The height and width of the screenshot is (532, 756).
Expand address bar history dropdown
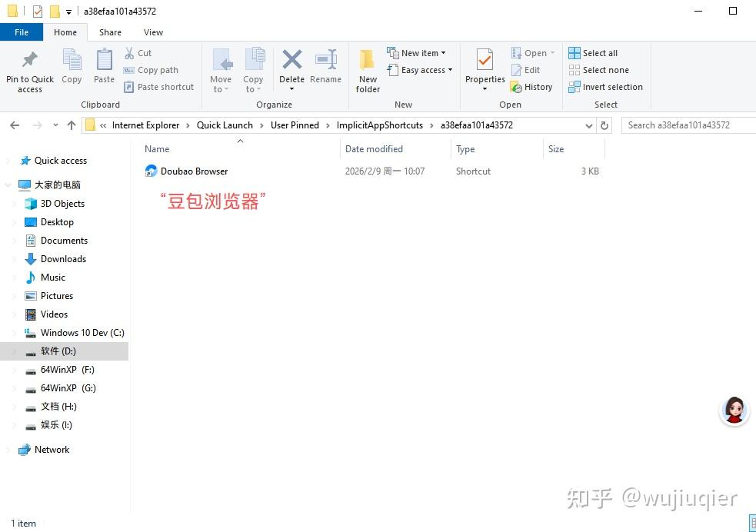coord(588,126)
